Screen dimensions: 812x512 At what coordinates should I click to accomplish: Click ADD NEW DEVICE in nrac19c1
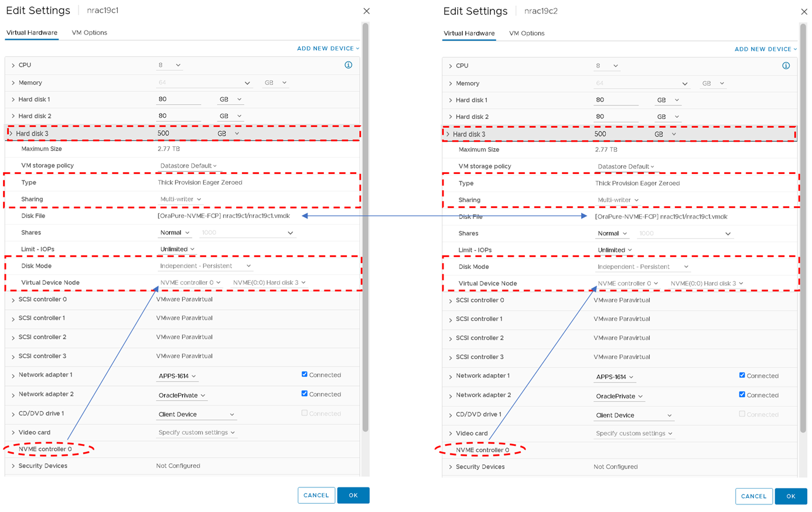coord(328,49)
